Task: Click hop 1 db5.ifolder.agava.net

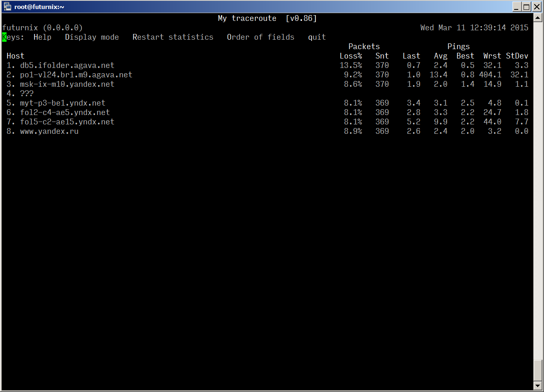Action: click(67, 65)
